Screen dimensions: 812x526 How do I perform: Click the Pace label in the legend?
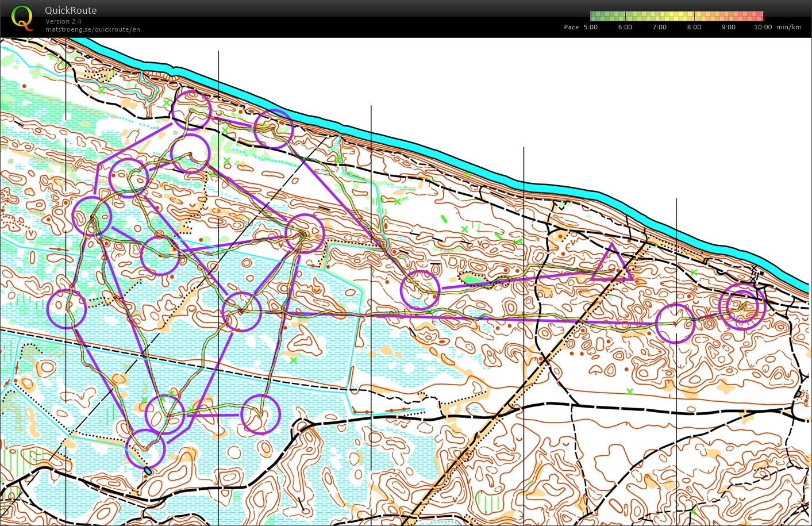pos(571,27)
